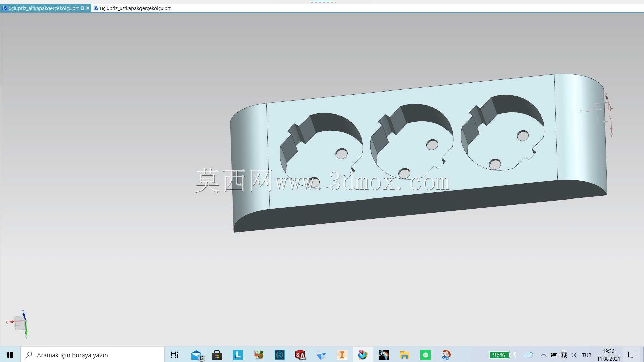This screenshot has height=362, width=644.
Task: Click the 96% battery indicator
Action: coord(499,355)
